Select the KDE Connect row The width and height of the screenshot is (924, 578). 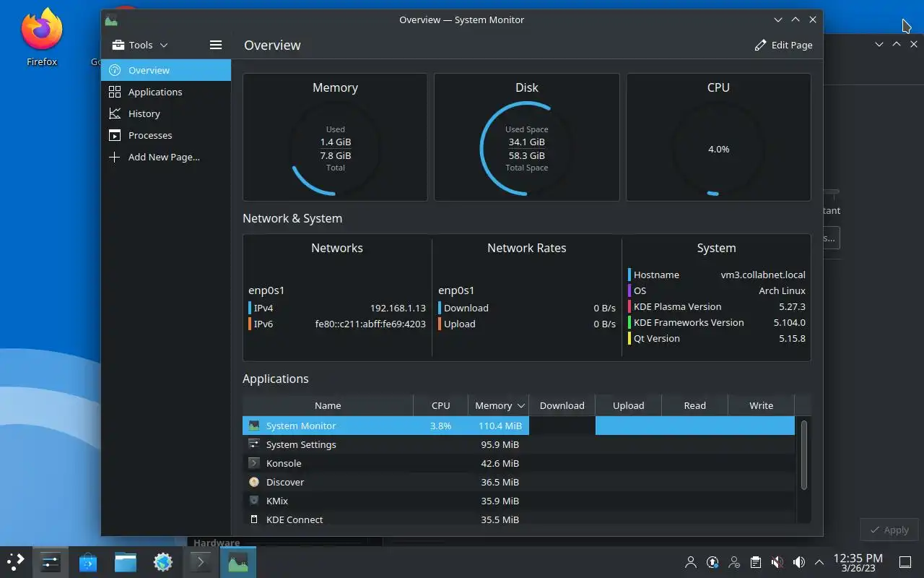pyautogui.click(x=518, y=519)
